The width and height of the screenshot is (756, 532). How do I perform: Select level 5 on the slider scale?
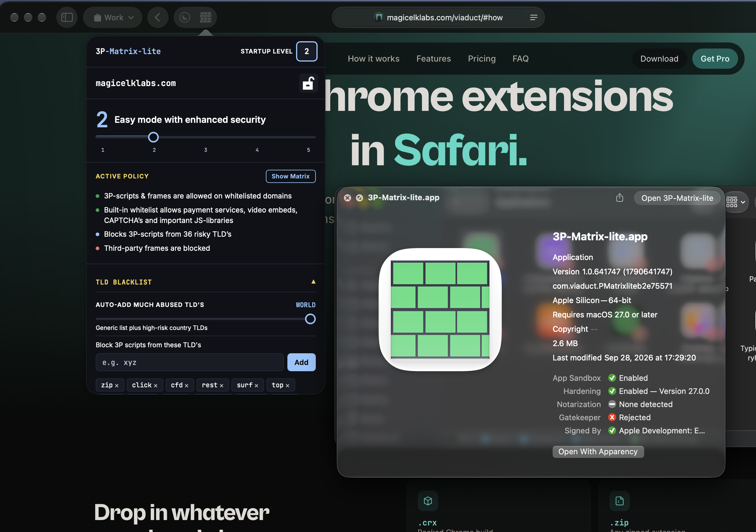click(x=309, y=150)
